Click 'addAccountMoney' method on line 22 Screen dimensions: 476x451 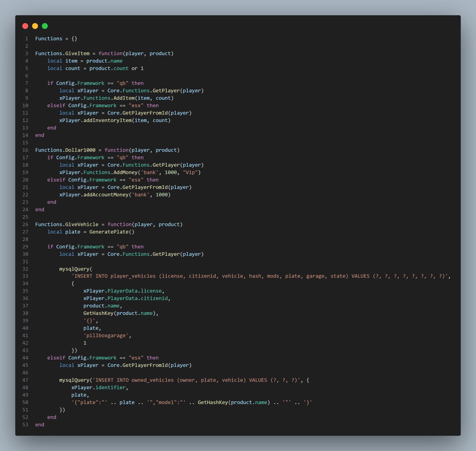(x=106, y=195)
